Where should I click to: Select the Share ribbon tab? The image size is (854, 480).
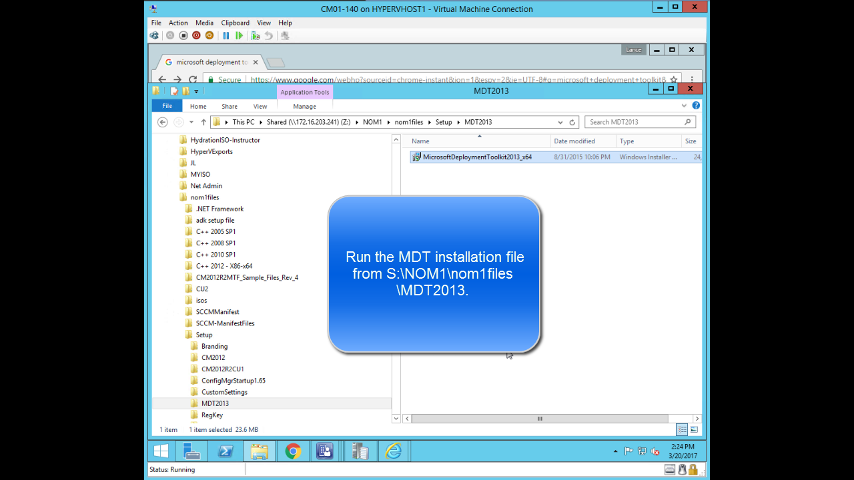point(229,106)
